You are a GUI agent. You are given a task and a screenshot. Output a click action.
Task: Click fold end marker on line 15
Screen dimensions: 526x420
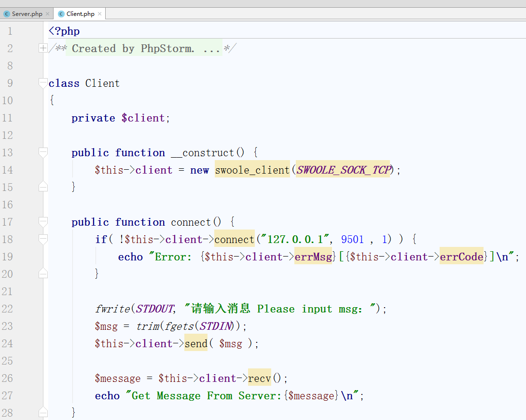(x=43, y=187)
